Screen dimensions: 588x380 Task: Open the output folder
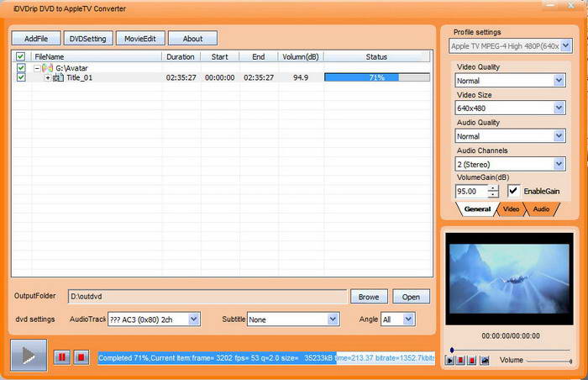click(411, 297)
